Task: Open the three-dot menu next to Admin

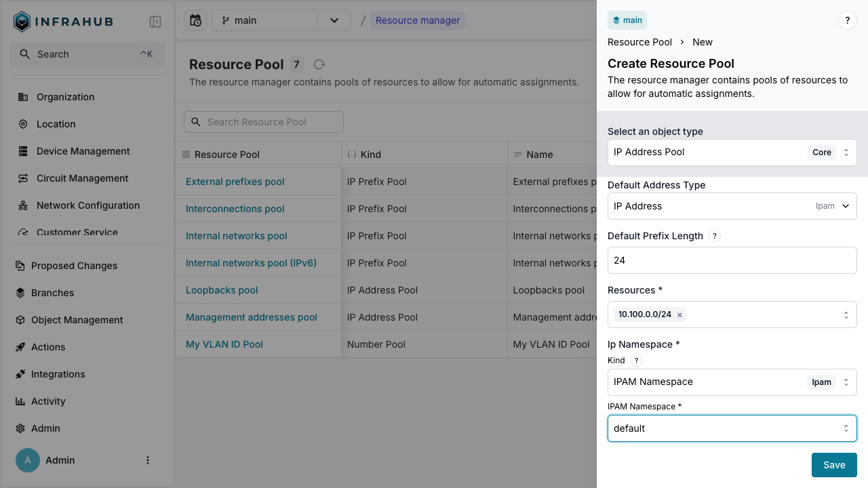Action: tap(148, 460)
